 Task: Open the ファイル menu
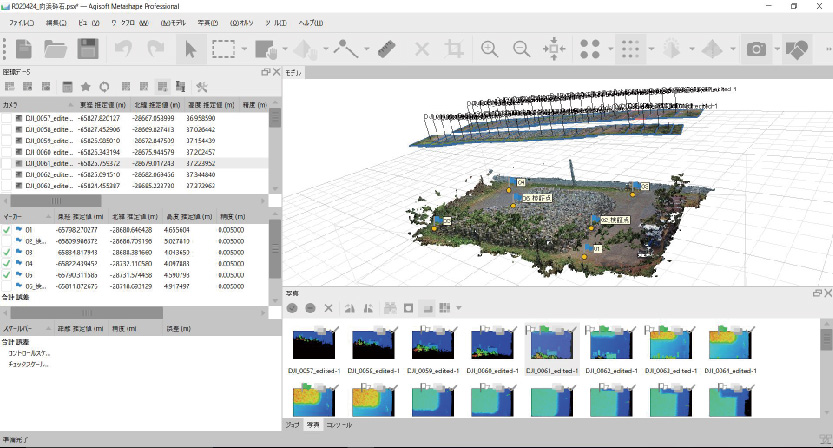22,23
